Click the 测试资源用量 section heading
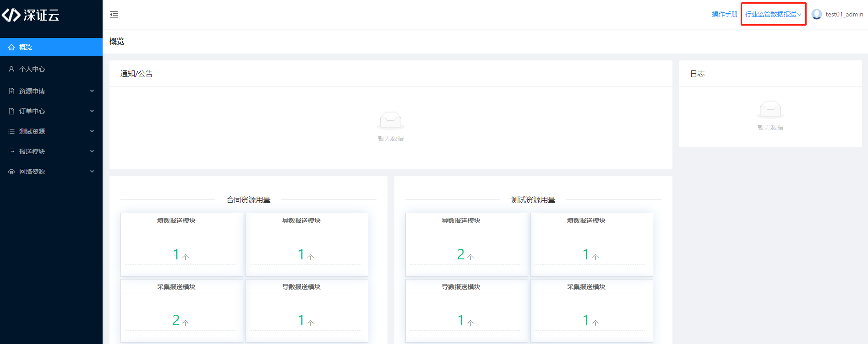The height and width of the screenshot is (344, 868). (533, 200)
